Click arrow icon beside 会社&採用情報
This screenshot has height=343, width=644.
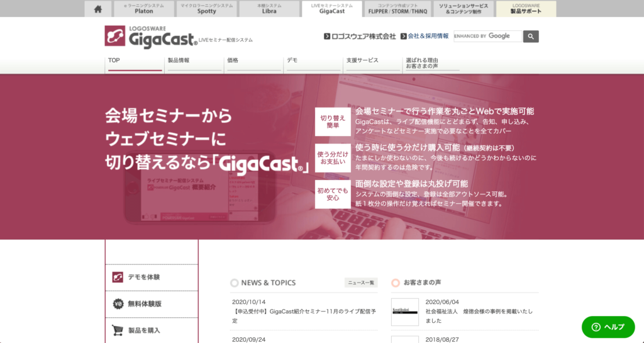(403, 36)
